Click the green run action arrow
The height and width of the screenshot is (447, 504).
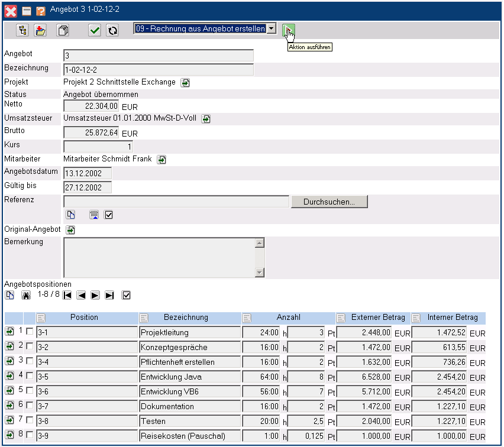[288, 30]
